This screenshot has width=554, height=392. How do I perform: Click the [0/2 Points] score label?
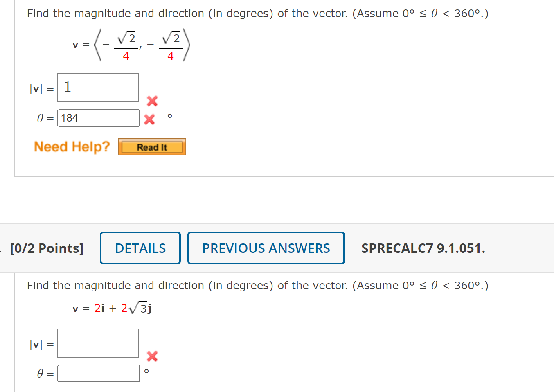[x=47, y=248]
